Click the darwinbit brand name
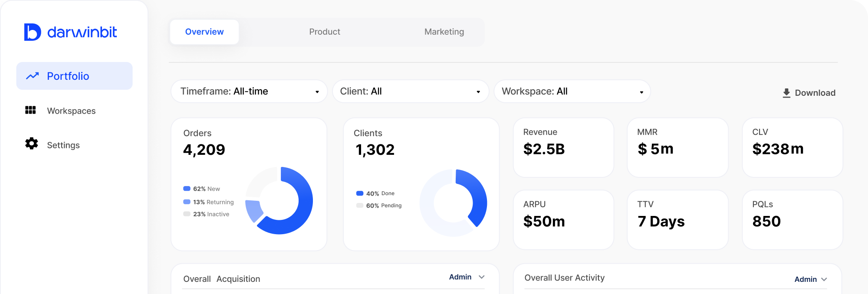Screen dimensions: 868x294 82,32
